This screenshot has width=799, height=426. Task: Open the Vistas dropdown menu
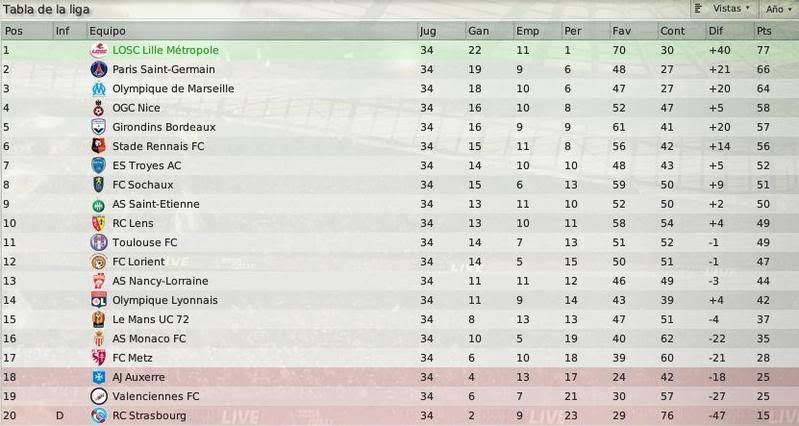click(723, 9)
